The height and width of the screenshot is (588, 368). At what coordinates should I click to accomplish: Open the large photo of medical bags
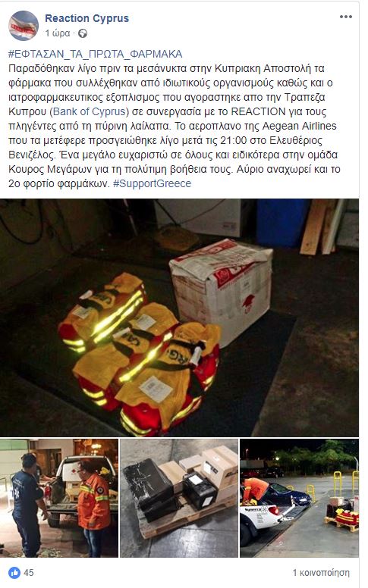pyautogui.click(x=180, y=317)
